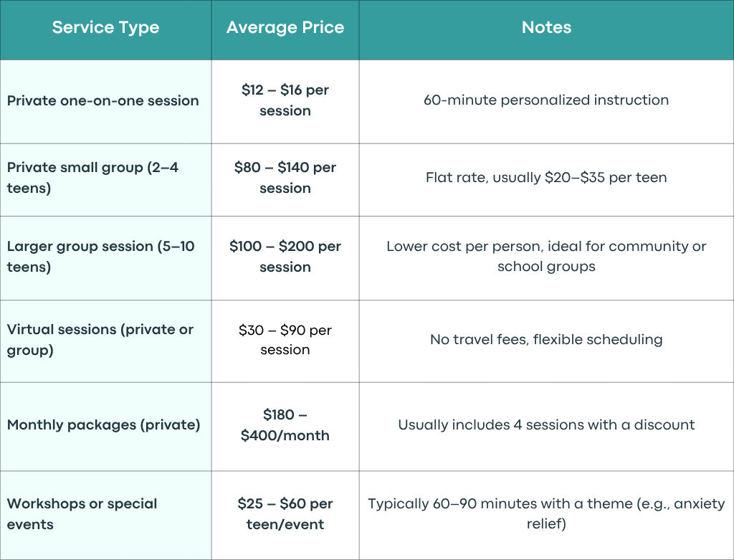The height and width of the screenshot is (560, 734).
Task: Click the Notes column header
Action: pyautogui.click(x=546, y=28)
